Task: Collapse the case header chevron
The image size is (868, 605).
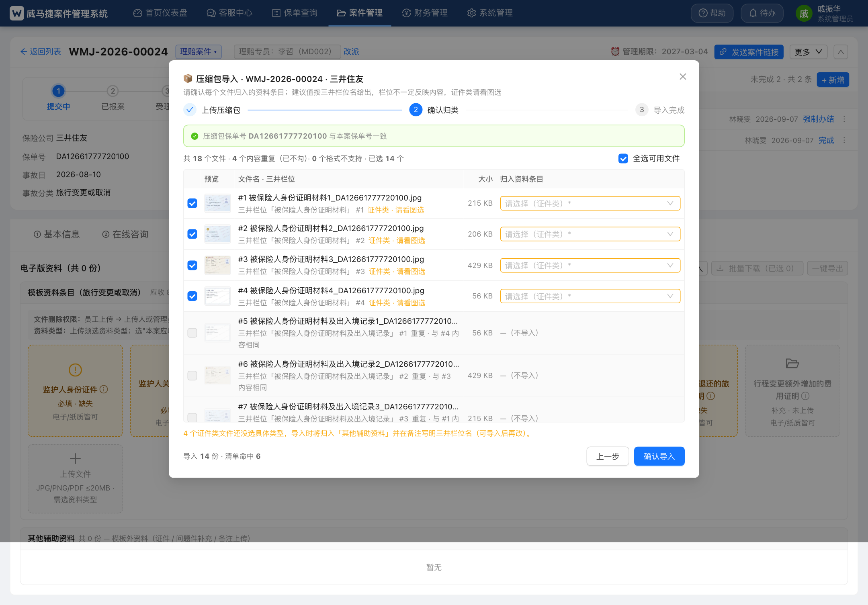Action: [x=841, y=52]
